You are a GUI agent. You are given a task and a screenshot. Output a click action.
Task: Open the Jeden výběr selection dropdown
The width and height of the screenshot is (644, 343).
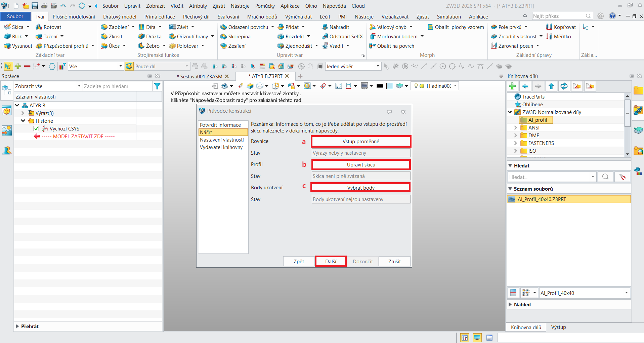click(x=353, y=66)
